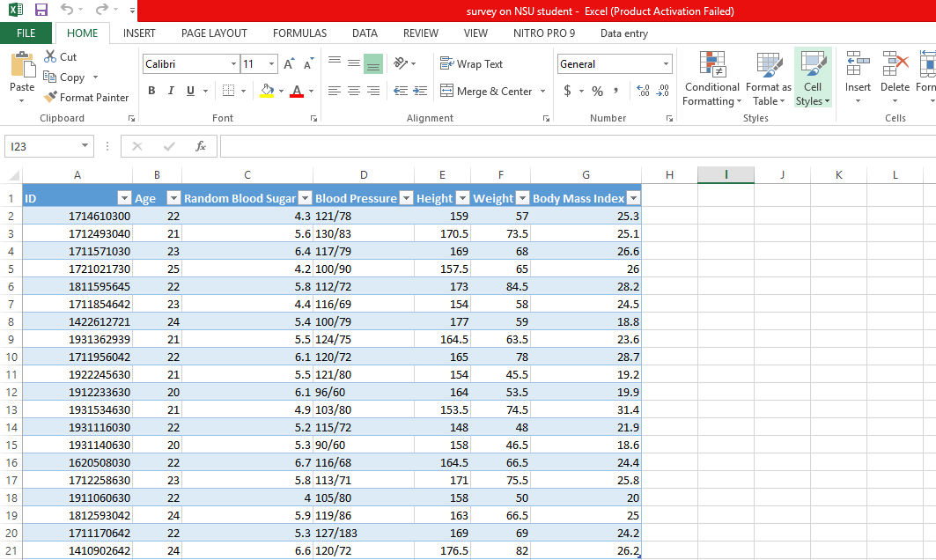Viewport: 936px width, 560px height.
Task: Toggle Bold formatting
Action: [x=151, y=91]
